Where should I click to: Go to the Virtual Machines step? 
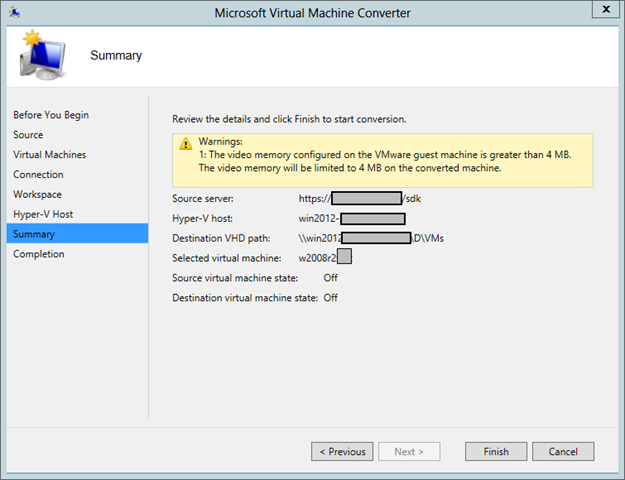(x=49, y=155)
